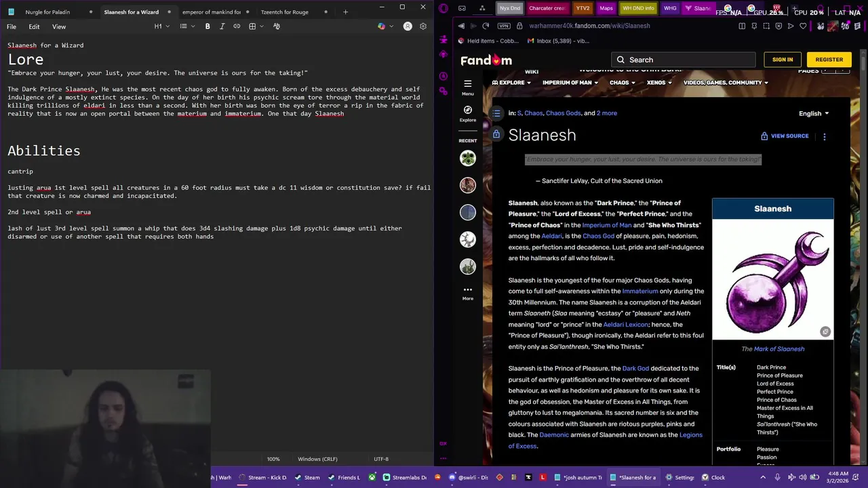Screen dimensions: 868x488
Task: Open the Notepad File menu
Action: (x=12, y=26)
